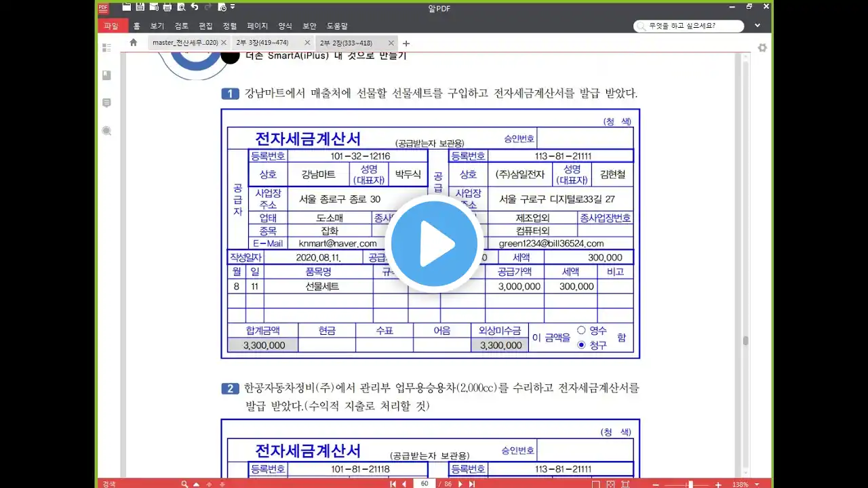The image size is (868, 488).
Task: Click the fit page icon in status bar
Action: tap(611, 484)
